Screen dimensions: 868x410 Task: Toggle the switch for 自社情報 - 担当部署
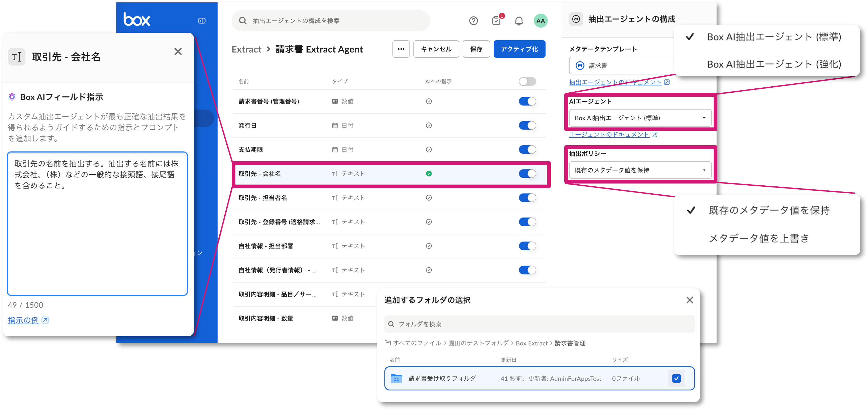(527, 246)
